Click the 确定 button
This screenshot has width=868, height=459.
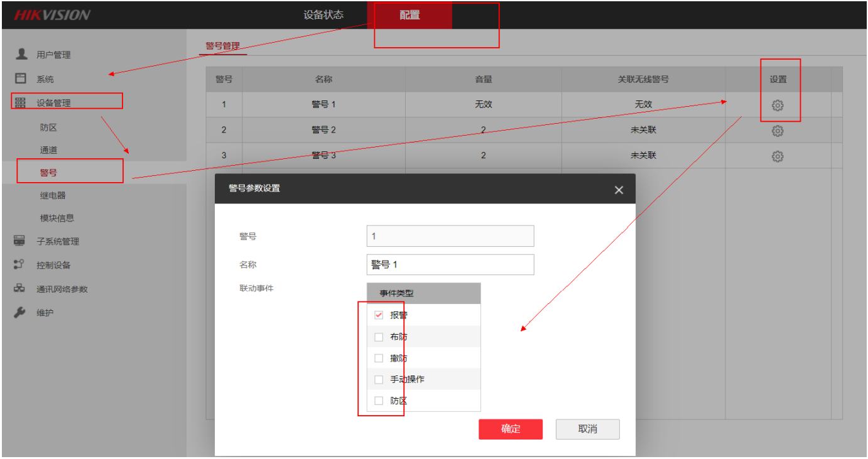[x=511, y=429]
